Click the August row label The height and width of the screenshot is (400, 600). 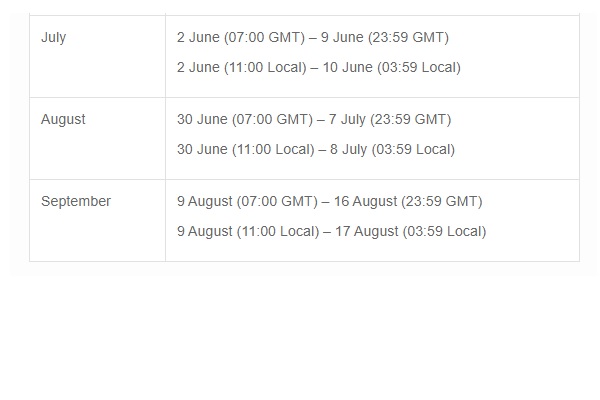pos(63,119)
